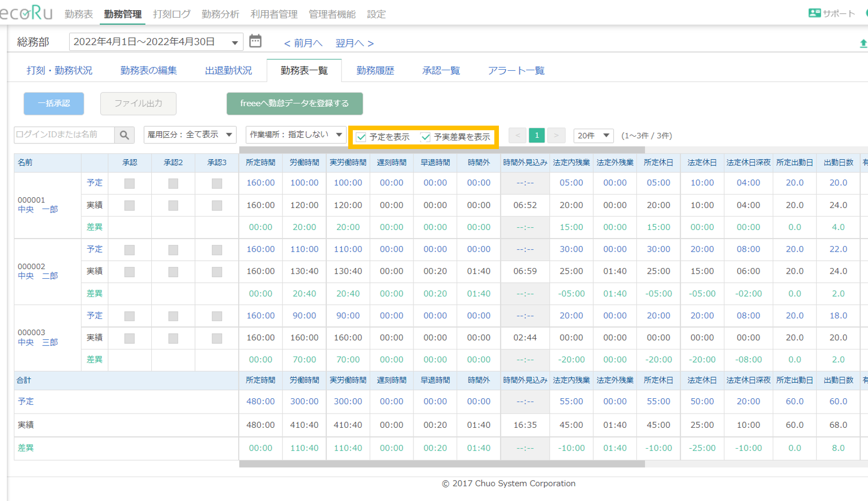
Task: Click the search magnifier icon
Action: point(124,135)
